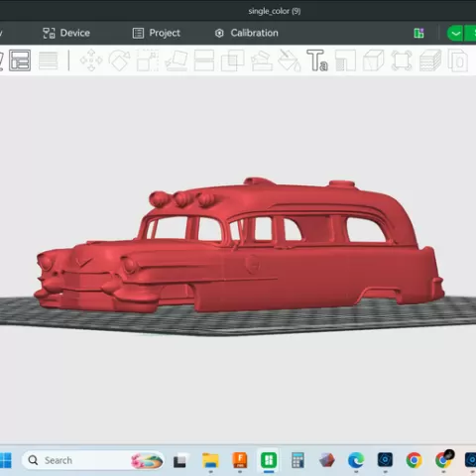Screen dimensions: 476x476
Task: Click the corner-bracketed square toolbar icon
Action: click(x=402, y=60)
